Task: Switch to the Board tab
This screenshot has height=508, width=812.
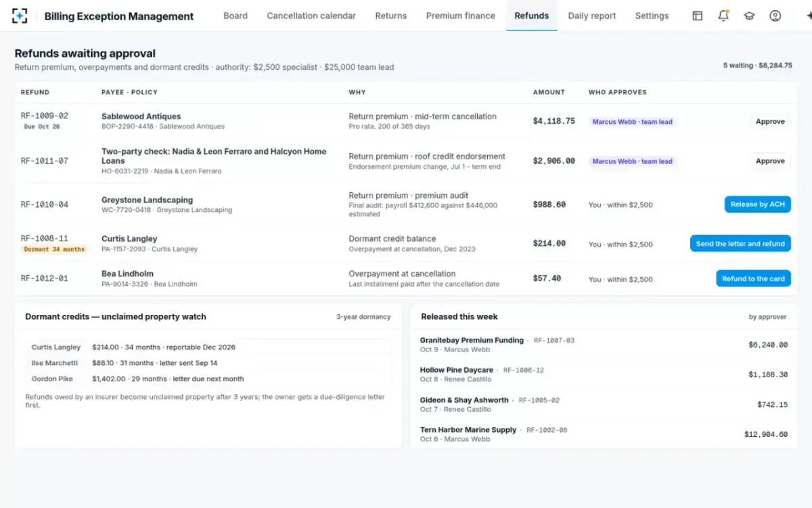Action: pos(235,16)
